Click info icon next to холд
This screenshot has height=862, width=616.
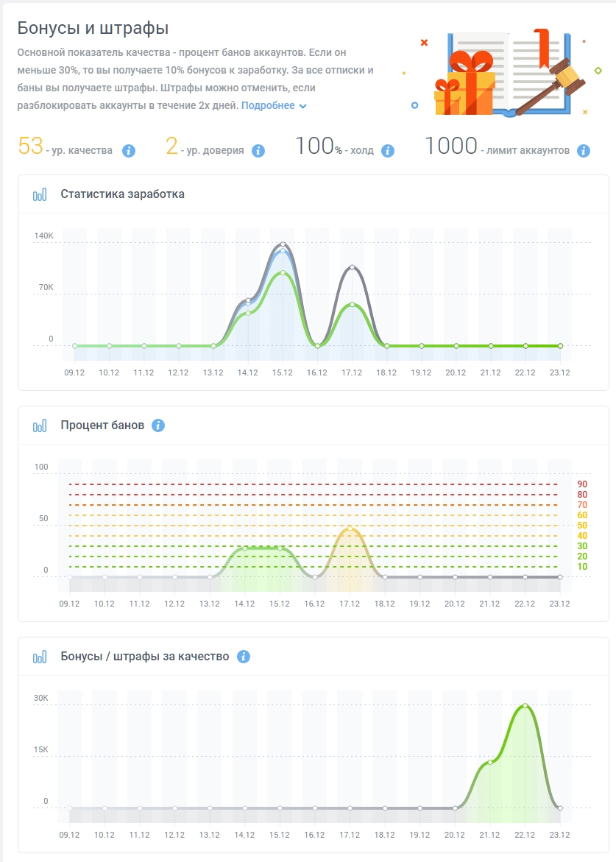point(387,151)
